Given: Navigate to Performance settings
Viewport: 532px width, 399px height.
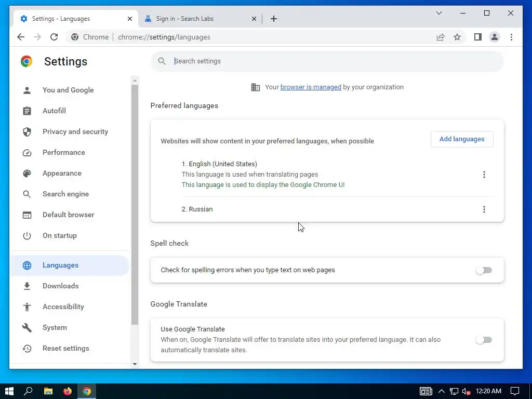Looking at the screenshot, I should click(x=70, y=152).
